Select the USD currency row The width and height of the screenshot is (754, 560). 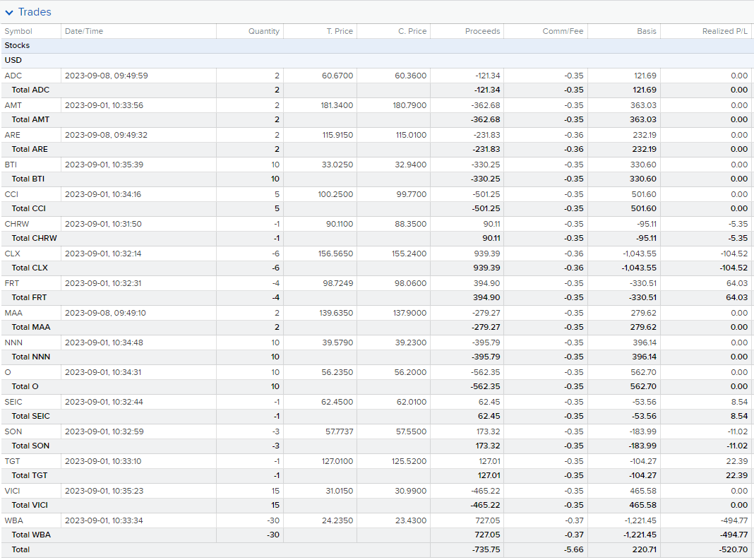tap(377, 61)
